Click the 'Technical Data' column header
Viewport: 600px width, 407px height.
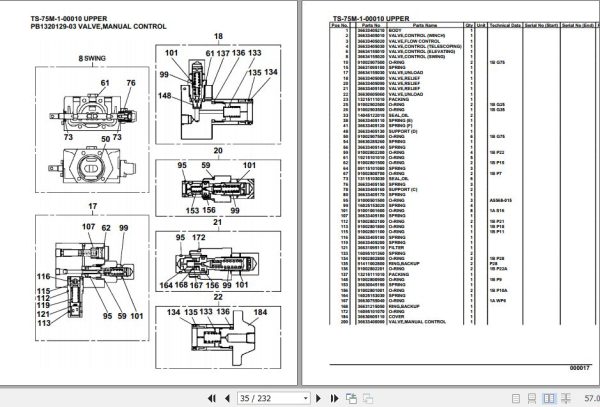[x=505, y=25]
